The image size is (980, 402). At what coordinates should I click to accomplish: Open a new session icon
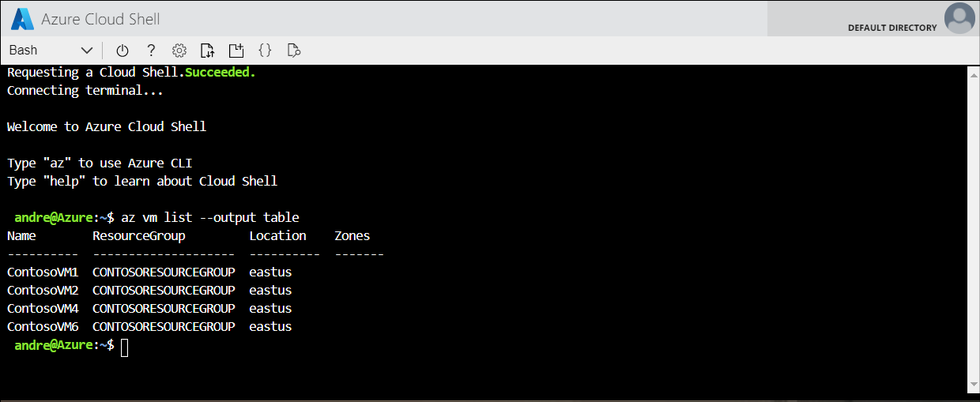tap(236, 51)
